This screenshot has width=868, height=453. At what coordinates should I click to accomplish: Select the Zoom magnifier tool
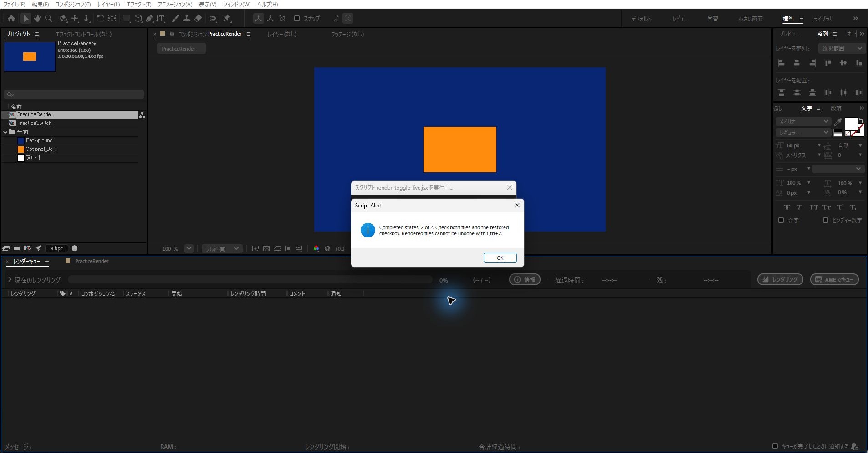49,19
